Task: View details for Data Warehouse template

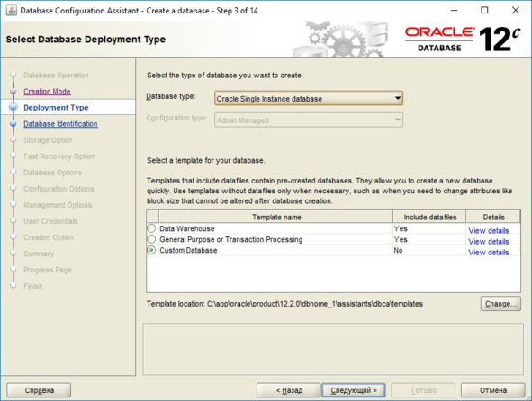Action: [489, 230]
